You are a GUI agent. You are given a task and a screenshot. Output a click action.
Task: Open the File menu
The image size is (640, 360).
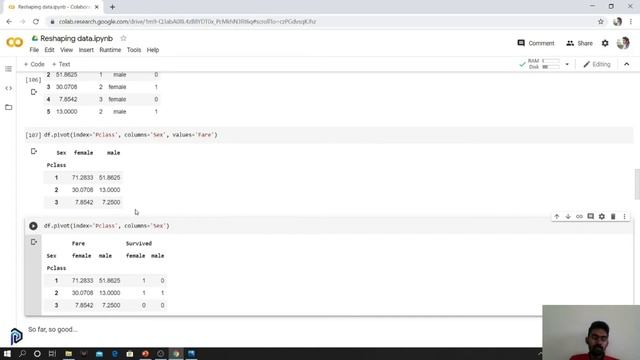click(34, 50)
